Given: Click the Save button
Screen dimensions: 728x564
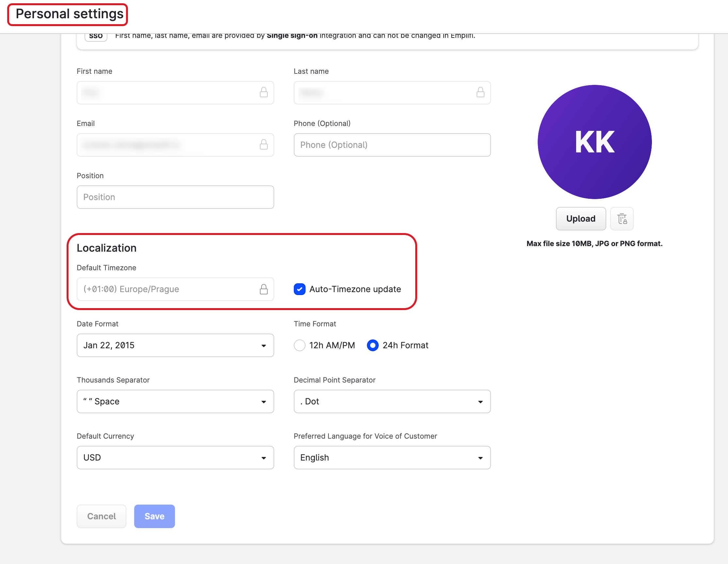Looking at the screenshot, I should click(x=154, y=516).
